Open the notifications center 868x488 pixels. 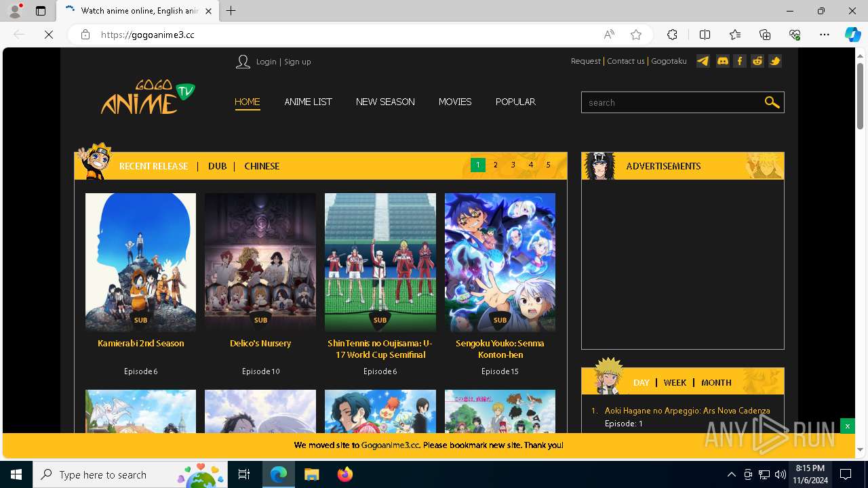tap(846, 474)
